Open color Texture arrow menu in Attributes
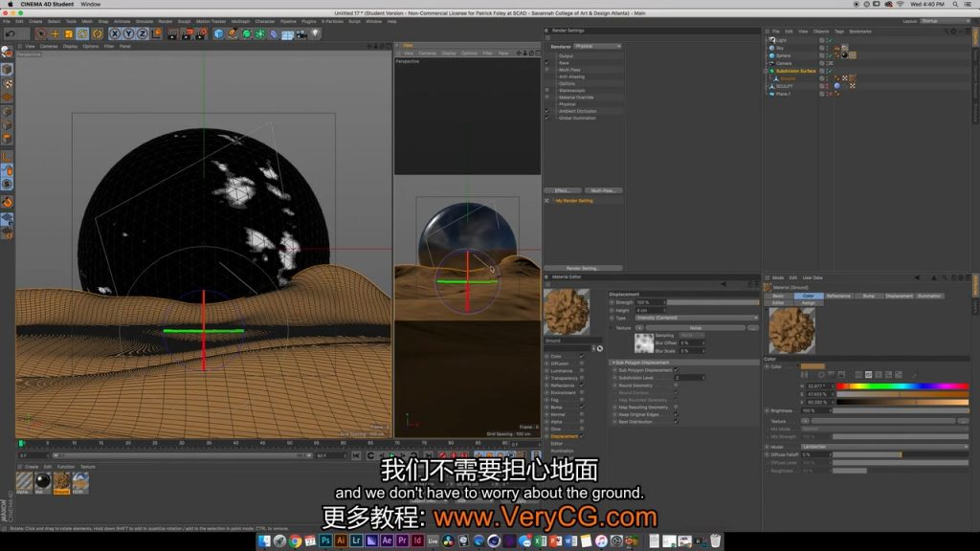 (x=805, y=421)
